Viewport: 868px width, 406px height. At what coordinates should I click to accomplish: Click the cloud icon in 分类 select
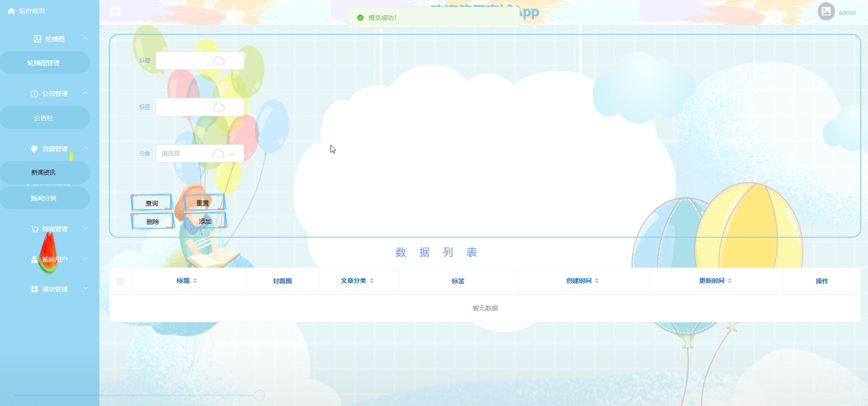[x=218, y=154]
